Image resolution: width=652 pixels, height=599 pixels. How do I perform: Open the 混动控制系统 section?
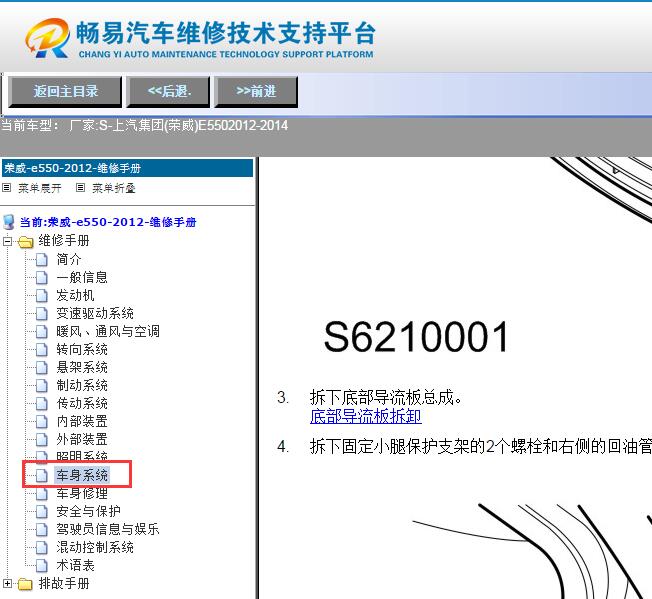tap(95, 547)
